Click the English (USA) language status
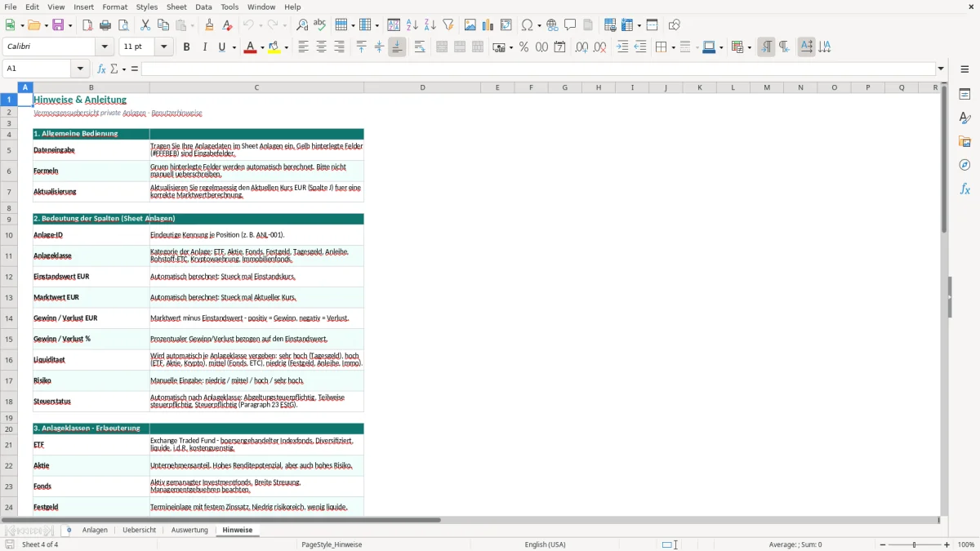This screenshot has width=980, height=551. pos(545,544)
